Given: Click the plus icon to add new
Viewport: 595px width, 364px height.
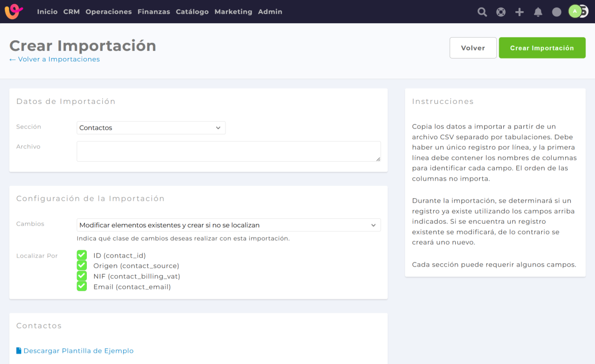Looking at the screenshot, I should [519, 12].
